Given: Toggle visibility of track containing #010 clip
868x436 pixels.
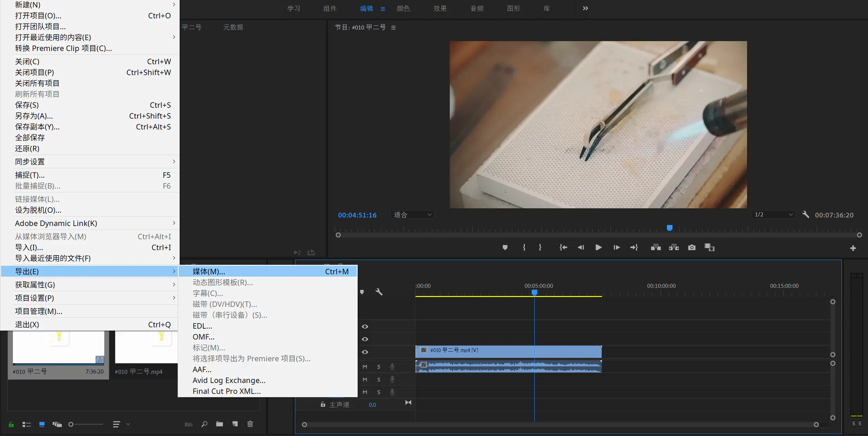Looking at the screenshot, I should click(x=365, y=352).
